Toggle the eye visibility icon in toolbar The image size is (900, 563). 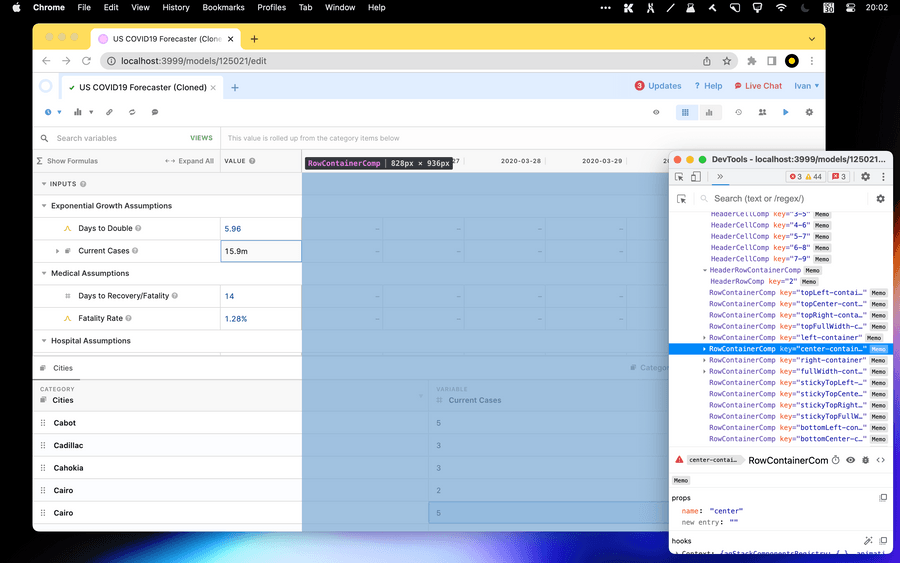pyautogui.click(x=656, y=113)
